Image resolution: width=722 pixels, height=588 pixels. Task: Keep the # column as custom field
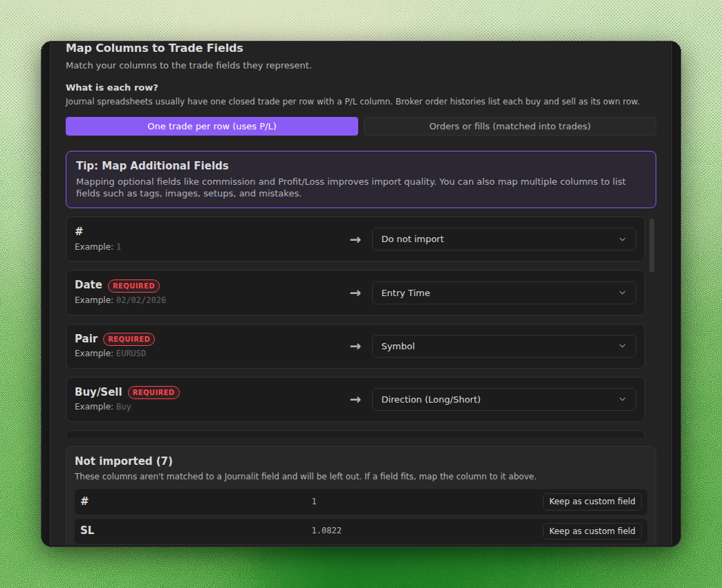(x=592, y=502)
